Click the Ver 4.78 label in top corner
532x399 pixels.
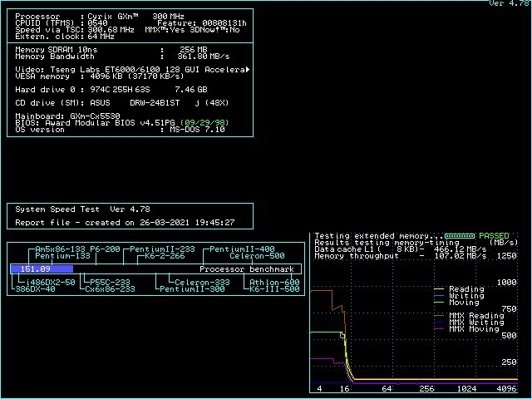pos(509,3)
